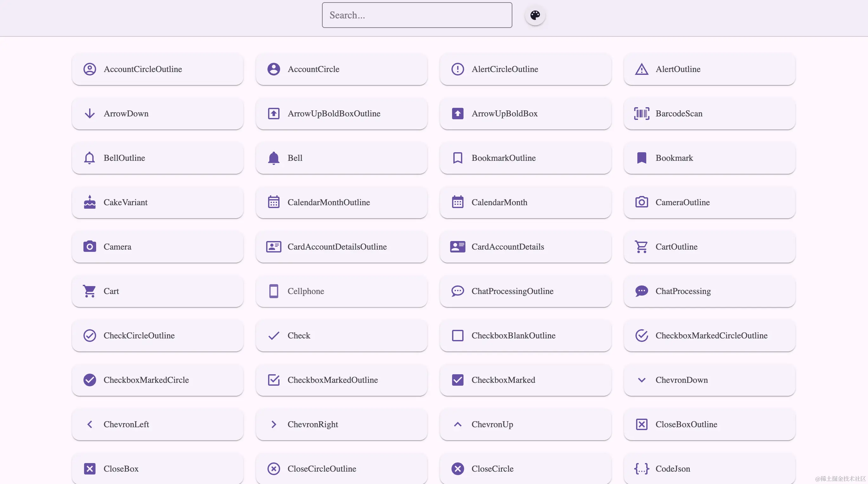Click the ChevronDown arrow icon
868x484 pixels.
pyautogui.click(x=641, y=380)
